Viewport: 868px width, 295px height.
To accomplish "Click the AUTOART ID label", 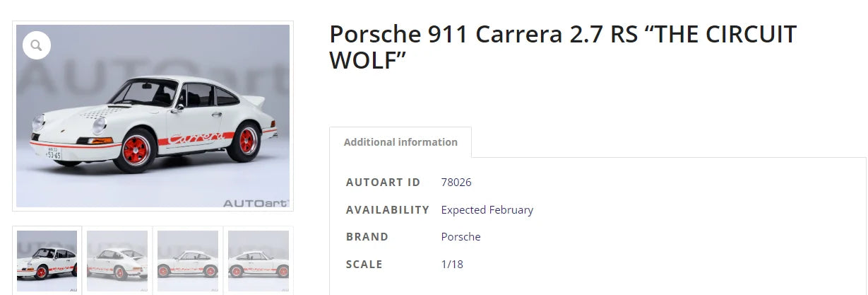I will 383,183.
